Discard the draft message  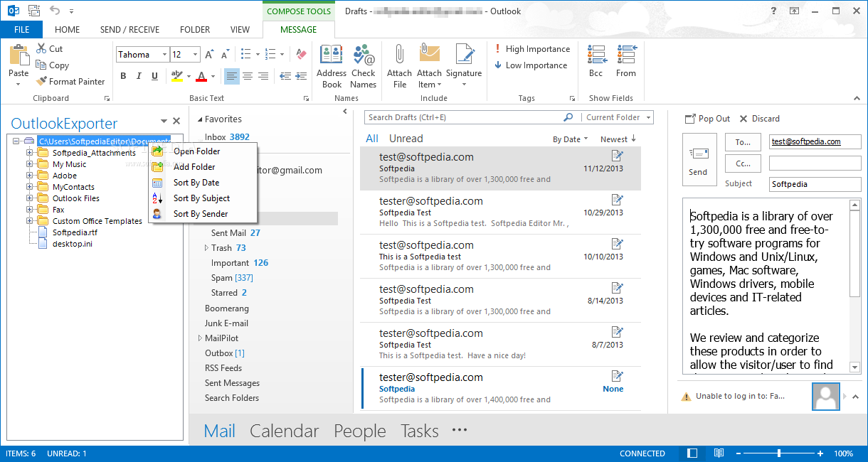pyautogui.click(x=760, y=119)
